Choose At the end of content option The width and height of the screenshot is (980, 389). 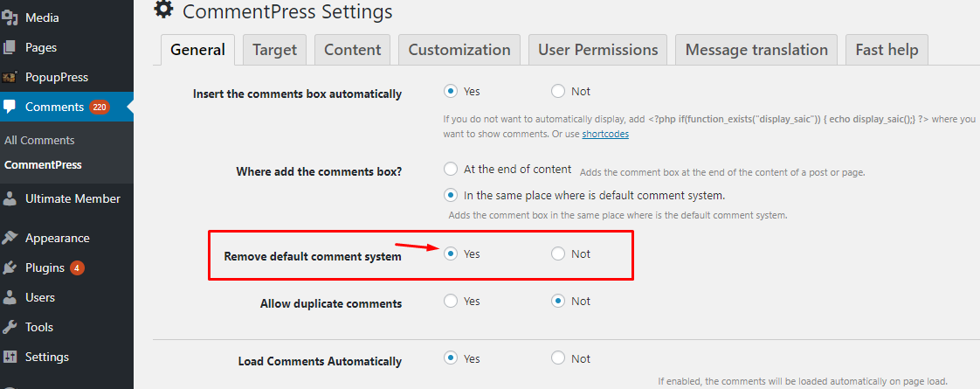[x=450, y=169]
